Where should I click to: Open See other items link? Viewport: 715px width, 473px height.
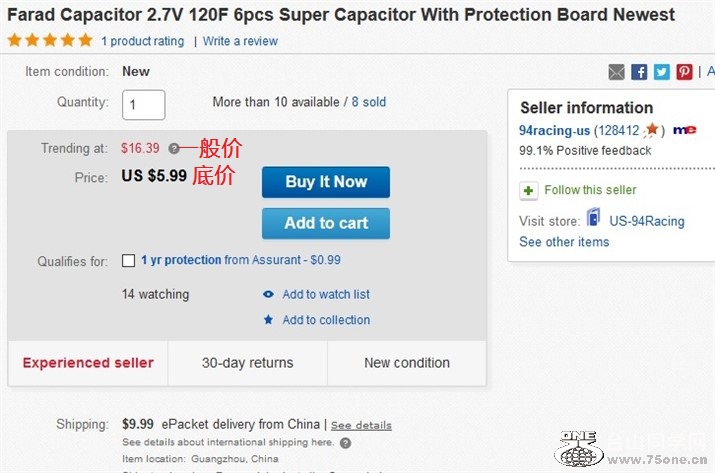pyautogui.click(x=563, y=242)
